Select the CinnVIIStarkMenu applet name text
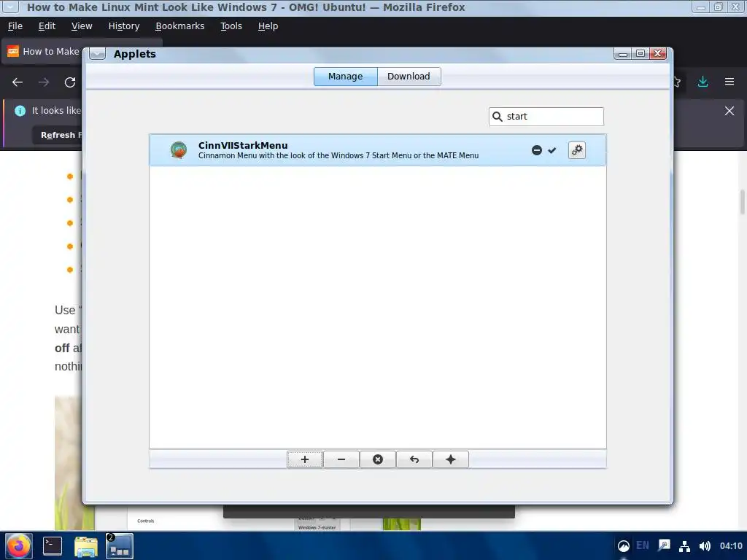This screenshot has width=747, height=560. click(x=243, y=145)
